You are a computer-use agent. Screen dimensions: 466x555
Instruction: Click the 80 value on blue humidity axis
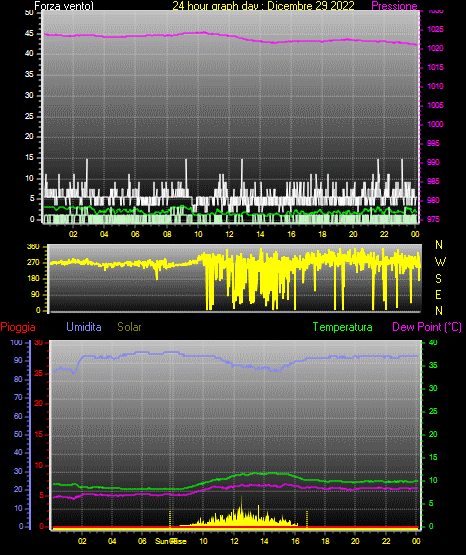[x=18, y=379]
